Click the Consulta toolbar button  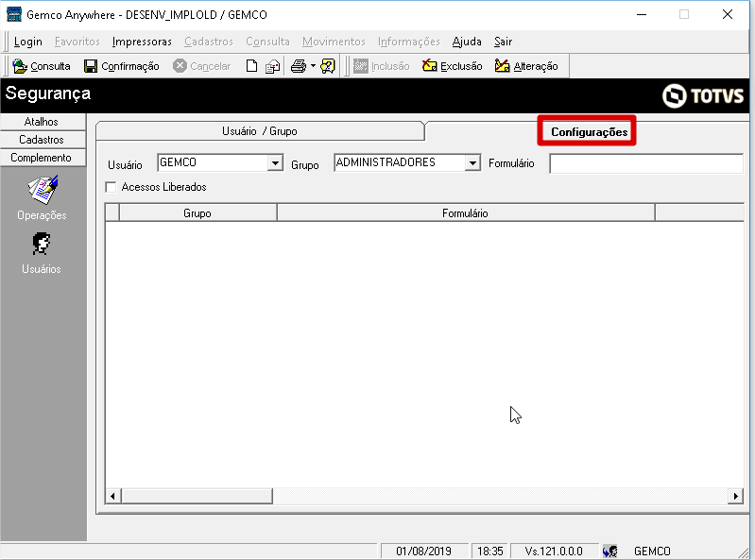pyautogui.click(x=42, y=66)
